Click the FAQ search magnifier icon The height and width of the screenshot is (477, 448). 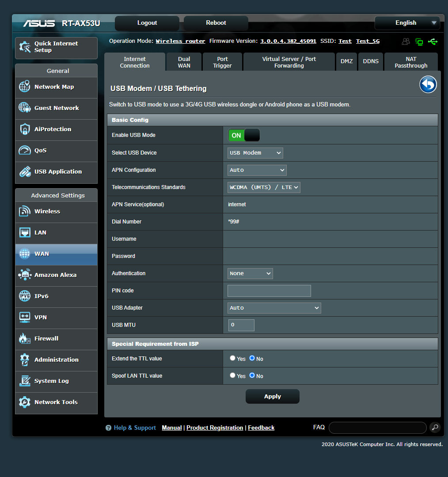435,428
